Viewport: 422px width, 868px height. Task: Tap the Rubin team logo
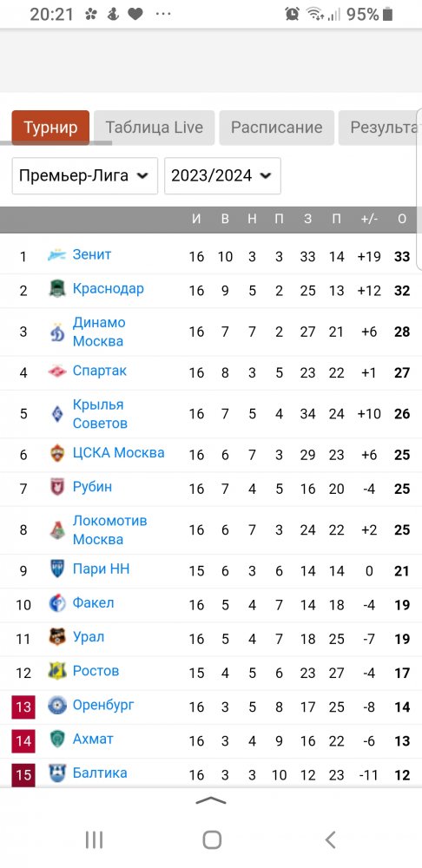tap(57, 488)
